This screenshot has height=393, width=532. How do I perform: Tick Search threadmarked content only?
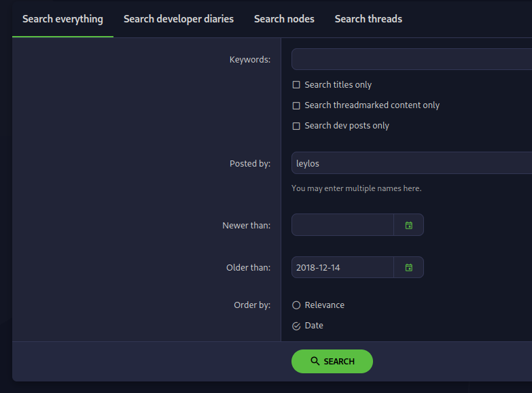tap(296, 105)
